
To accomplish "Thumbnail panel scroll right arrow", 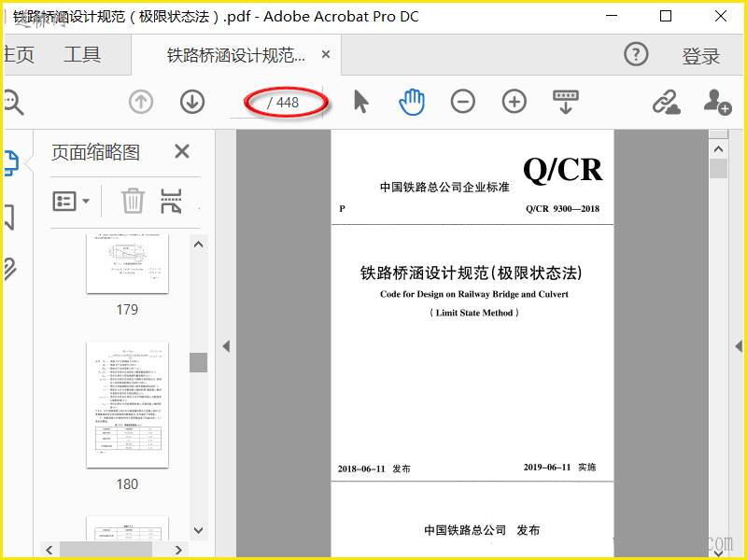I will pyautogui.click(x=178, y=550).
